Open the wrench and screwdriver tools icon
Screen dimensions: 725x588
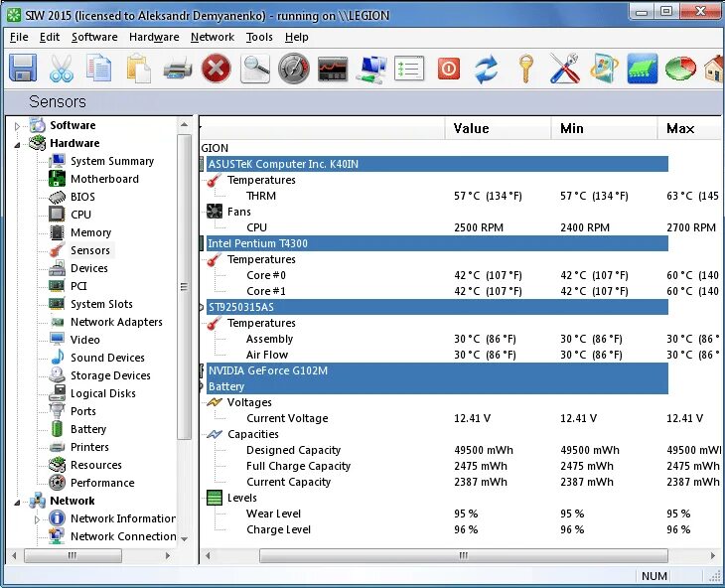tap(565, 69)
